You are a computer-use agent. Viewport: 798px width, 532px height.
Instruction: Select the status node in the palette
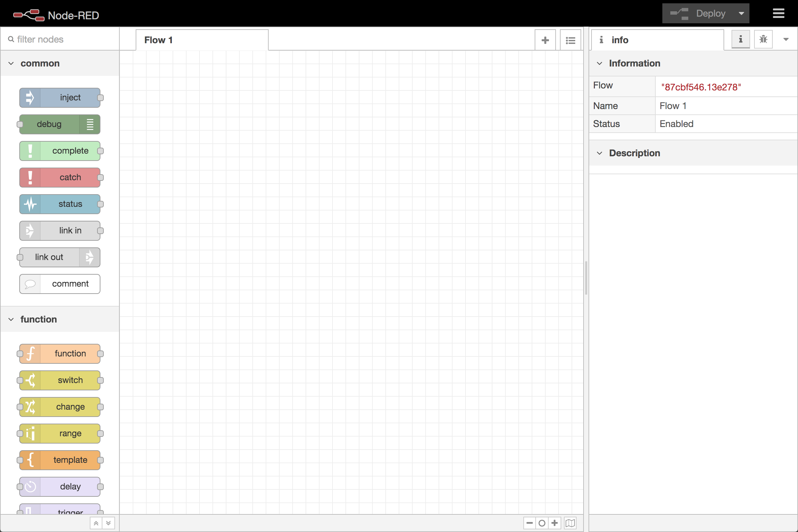[x=60, y=204]
